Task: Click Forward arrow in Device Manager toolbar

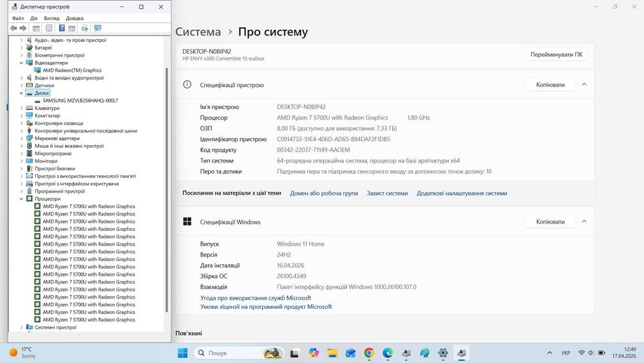Action: (x=23, y=28)
